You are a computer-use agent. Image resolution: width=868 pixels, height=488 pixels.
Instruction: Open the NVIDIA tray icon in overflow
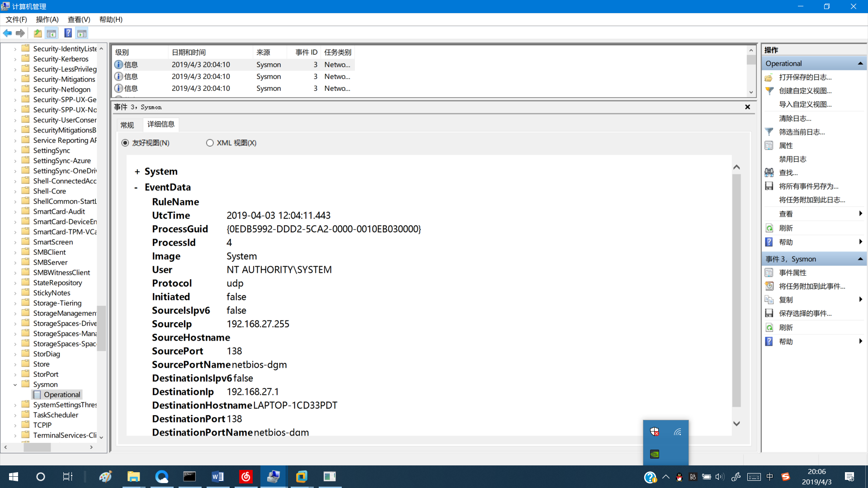[654, 454]
